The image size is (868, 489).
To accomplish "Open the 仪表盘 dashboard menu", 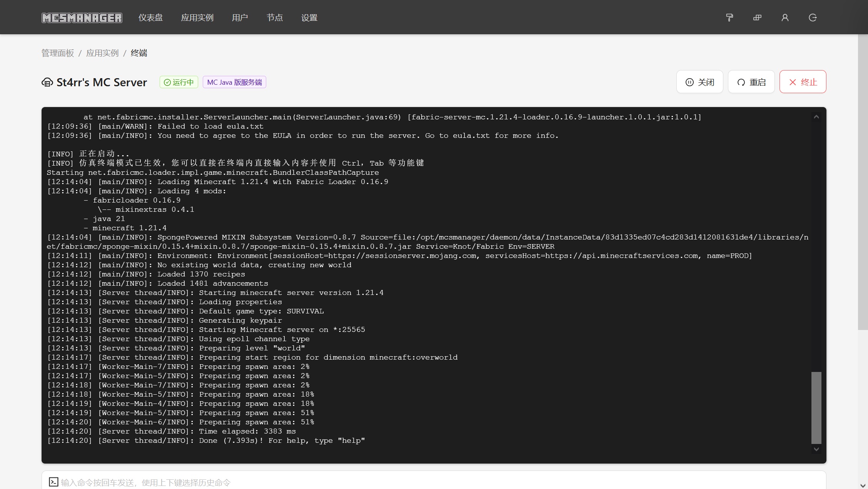I will point(150,18).
